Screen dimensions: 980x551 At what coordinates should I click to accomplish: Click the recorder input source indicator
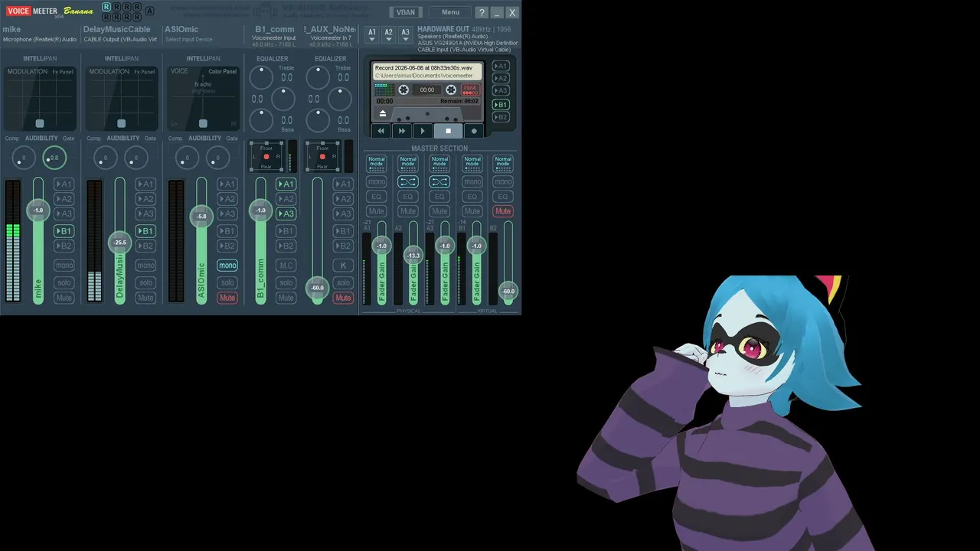tap(470, 90)
